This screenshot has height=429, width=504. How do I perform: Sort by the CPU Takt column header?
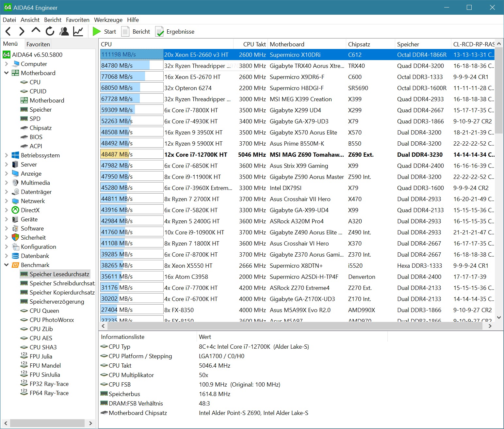254,44
